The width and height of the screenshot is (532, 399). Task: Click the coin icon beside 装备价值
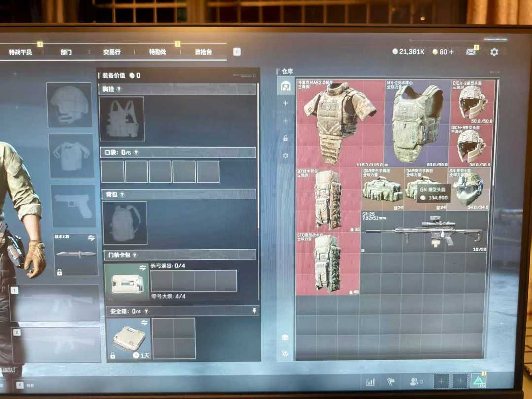click(132, 75)
